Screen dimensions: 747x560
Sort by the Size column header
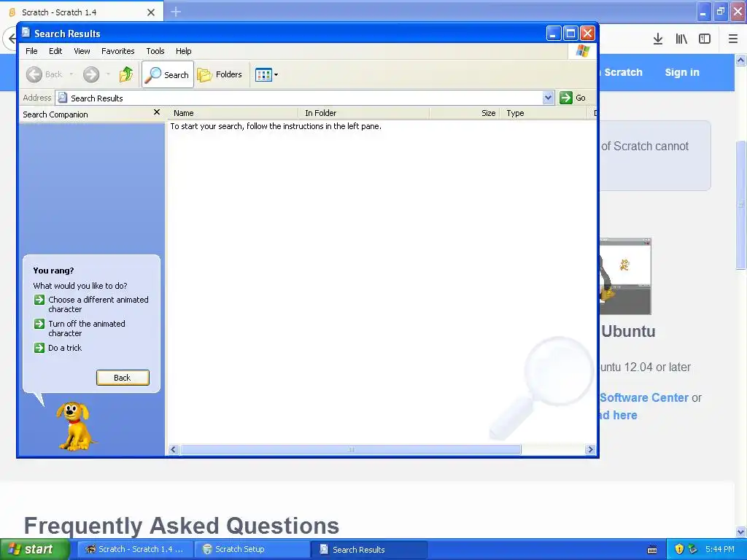[465, 113]
